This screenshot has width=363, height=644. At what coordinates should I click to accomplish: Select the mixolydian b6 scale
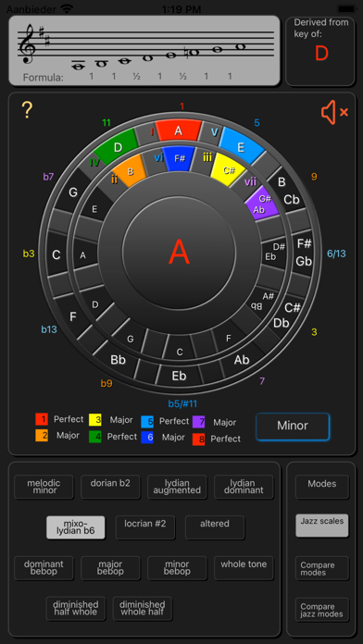[76, 527]
